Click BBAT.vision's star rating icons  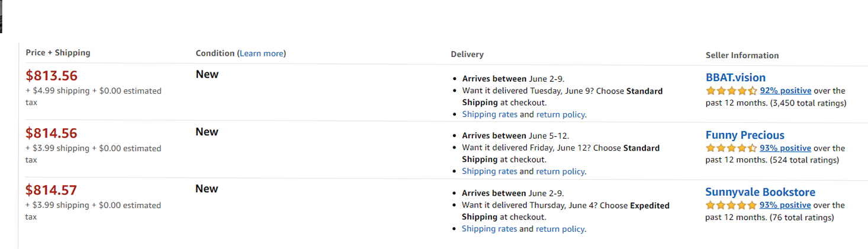point(731,91)
